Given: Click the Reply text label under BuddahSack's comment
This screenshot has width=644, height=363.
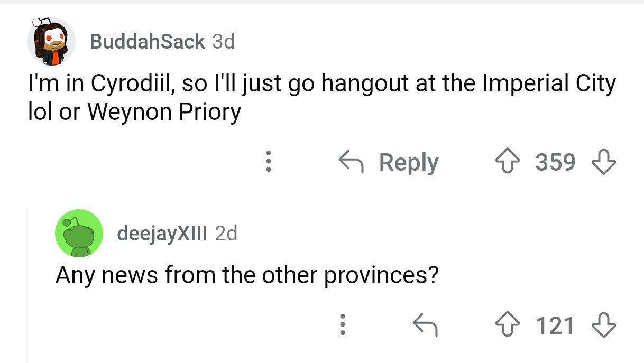Looking at the screenshot, I should click(x=409, y=162).
